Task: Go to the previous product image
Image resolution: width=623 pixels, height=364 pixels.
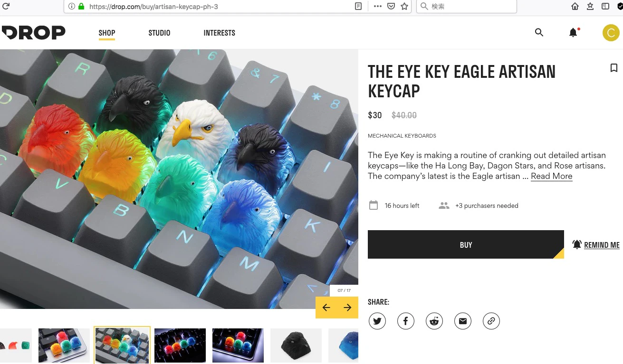Action: pos(326,308)
